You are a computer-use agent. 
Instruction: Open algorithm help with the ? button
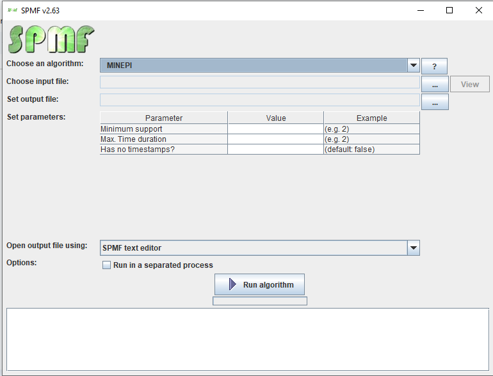tap(434, 66)
